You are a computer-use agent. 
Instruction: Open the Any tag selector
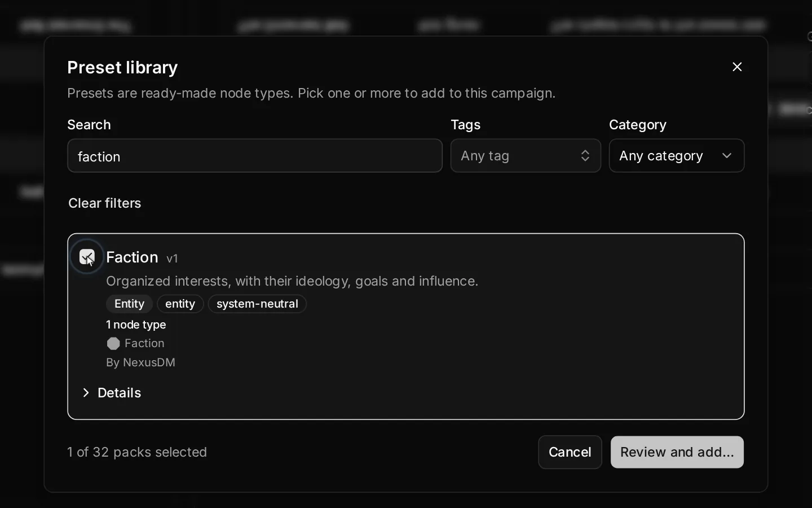tap(526, 156)
